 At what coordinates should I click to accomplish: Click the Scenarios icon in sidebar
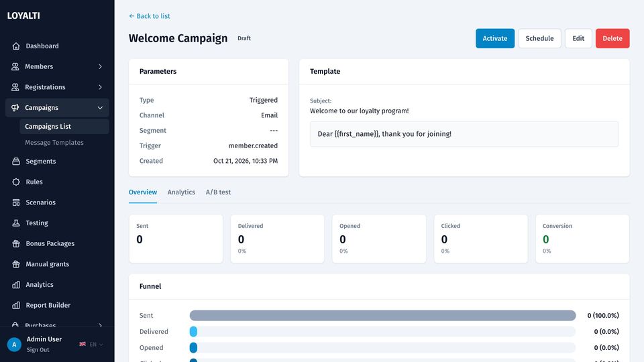16,202
